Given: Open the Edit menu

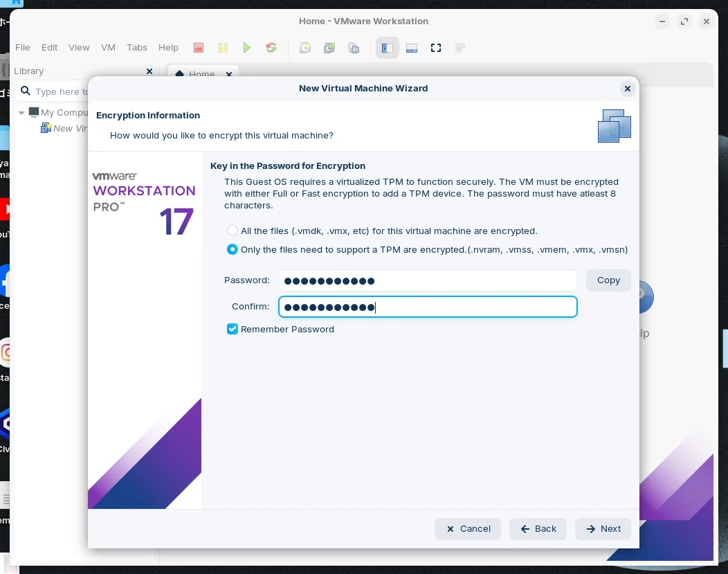Looking at the screenshot, I should pos(49,47).
